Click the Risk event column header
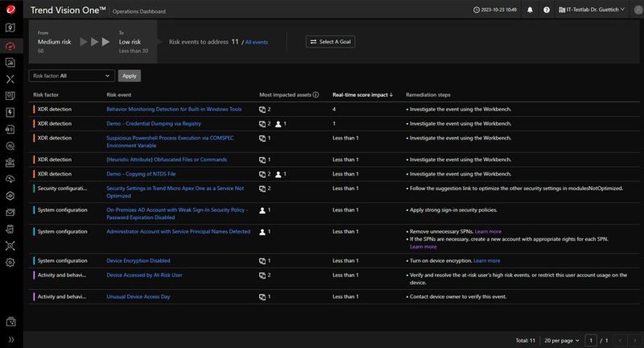This screenshot has height=348, width=644. 119,94
